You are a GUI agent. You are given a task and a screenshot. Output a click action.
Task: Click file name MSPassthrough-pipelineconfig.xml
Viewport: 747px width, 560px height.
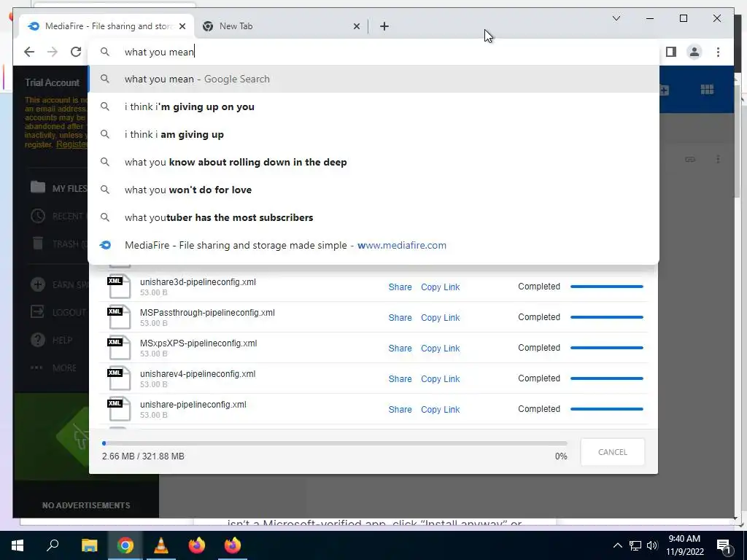tap(207, 312)
